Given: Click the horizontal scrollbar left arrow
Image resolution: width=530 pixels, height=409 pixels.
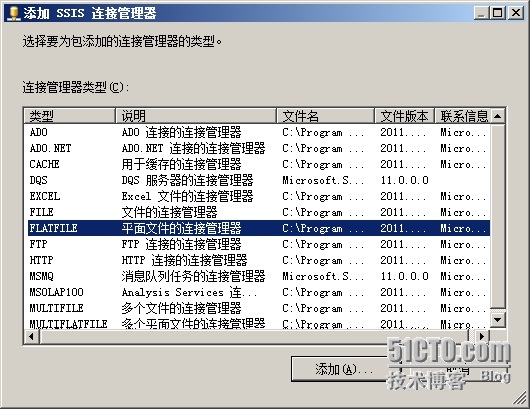Looking at the screenshot, I should tap(31, 336).
